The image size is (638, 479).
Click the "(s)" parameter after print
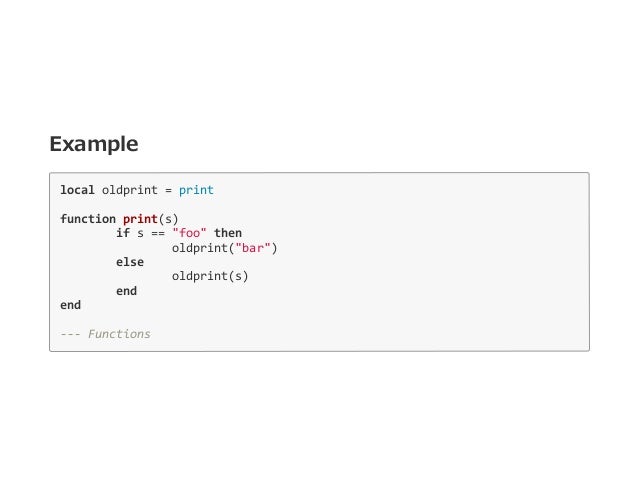(x=168, y=218)
